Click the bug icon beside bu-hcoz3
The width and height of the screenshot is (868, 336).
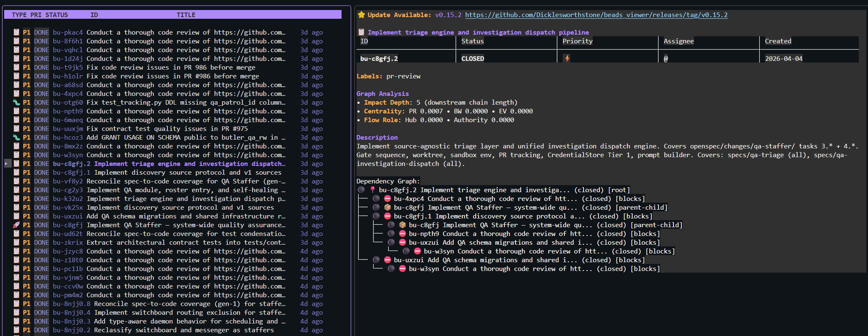(16, 138)
